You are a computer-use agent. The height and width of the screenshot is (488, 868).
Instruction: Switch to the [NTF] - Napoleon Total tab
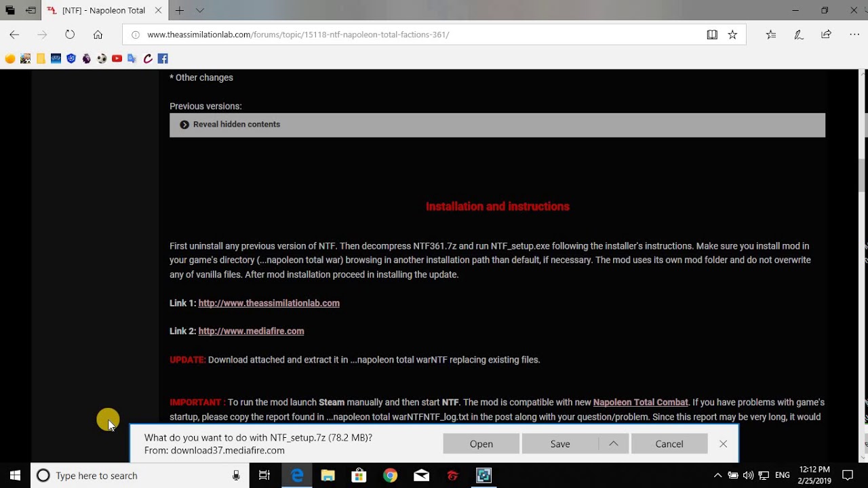pos(103,10)
